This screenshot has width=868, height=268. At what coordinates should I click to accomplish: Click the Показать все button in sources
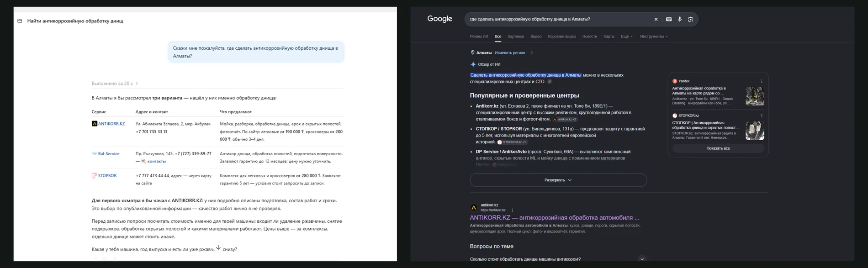coord(718,148)
